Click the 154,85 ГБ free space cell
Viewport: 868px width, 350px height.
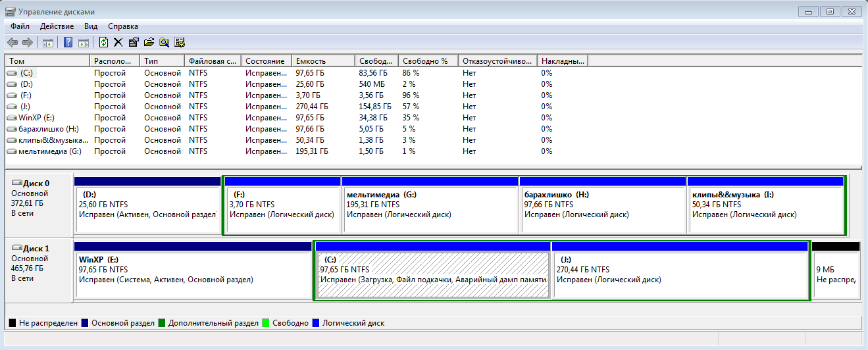(x=375, y=107)
